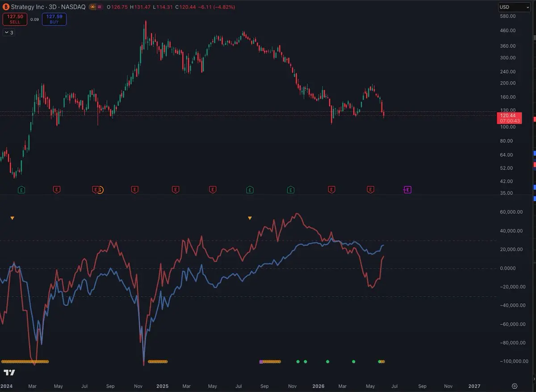Click the purple square signal near September 2025
This screenshot has height=392, width=536.
click(261, 362)
